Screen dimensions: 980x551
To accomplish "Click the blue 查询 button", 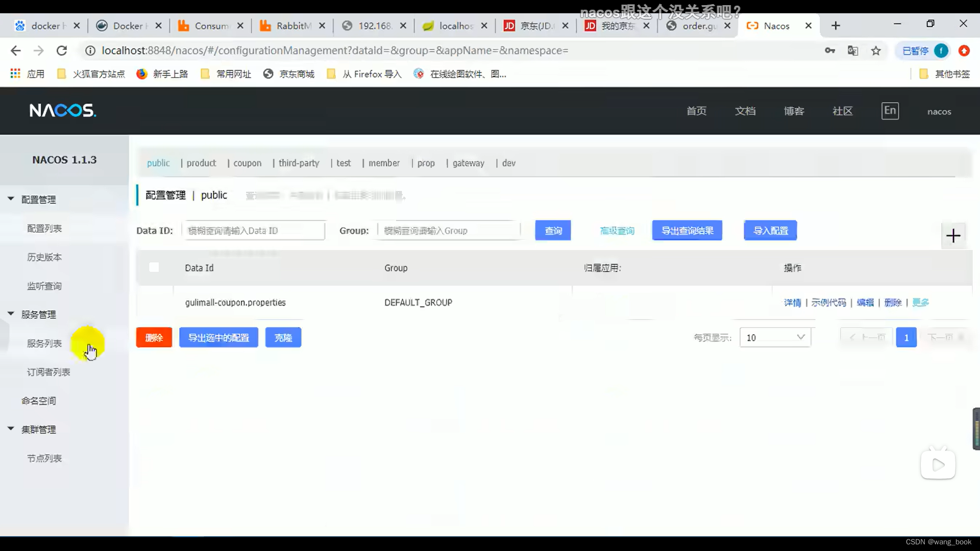I will click(553, 231).
